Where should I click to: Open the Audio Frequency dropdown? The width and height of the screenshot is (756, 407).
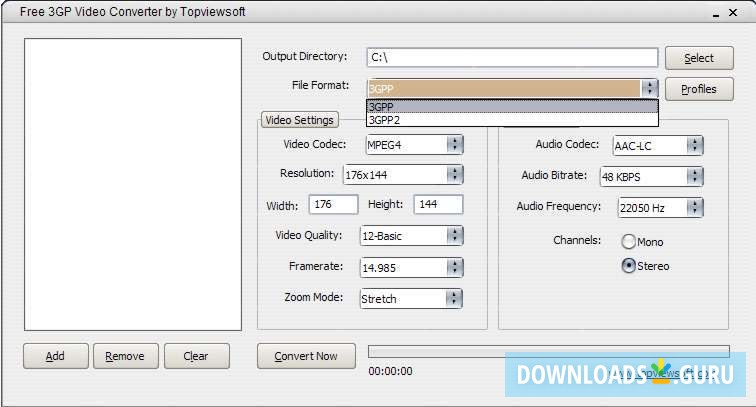tap(694, 208)
